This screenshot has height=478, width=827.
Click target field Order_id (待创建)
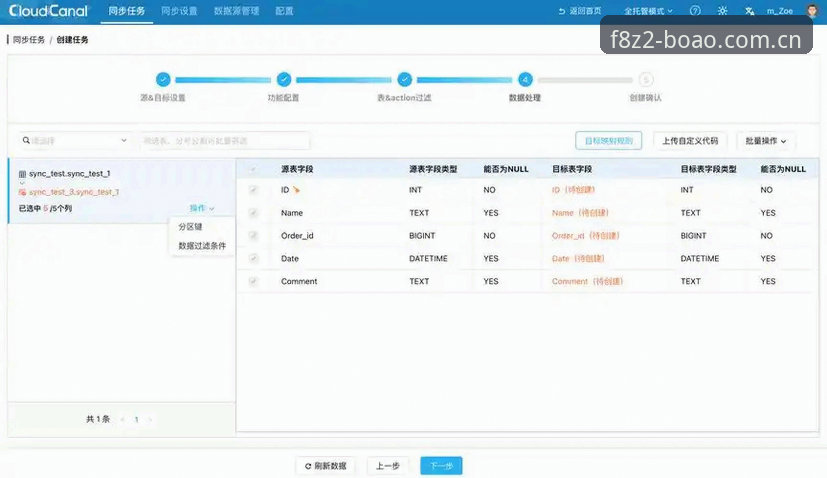pyautogui.click(x=585, y=235)
